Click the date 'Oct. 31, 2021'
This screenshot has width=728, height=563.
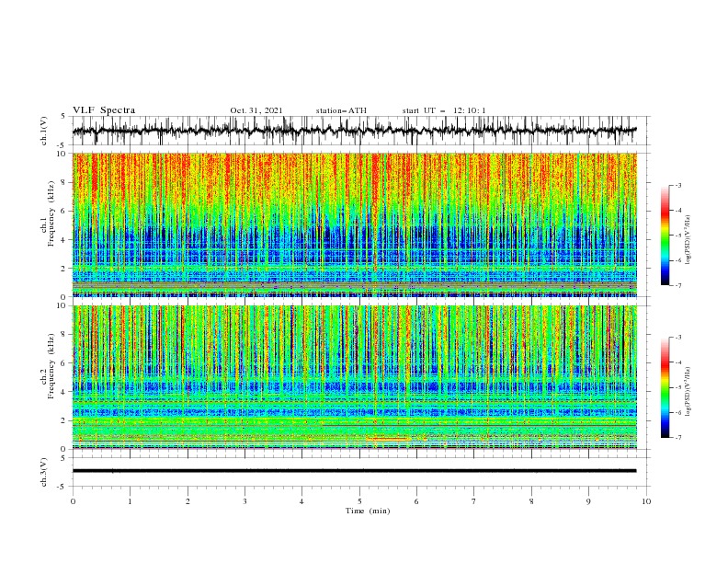click(256, 110)
